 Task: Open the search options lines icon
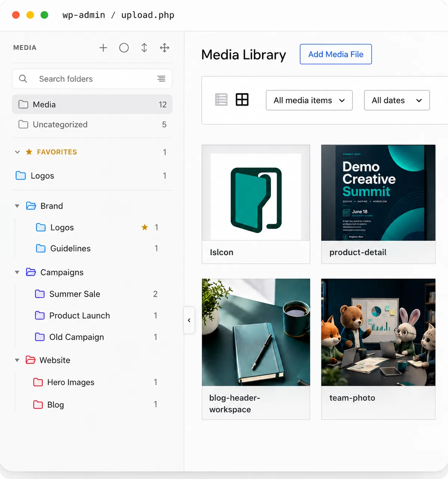pyautogui.click(x=161, y=79)
